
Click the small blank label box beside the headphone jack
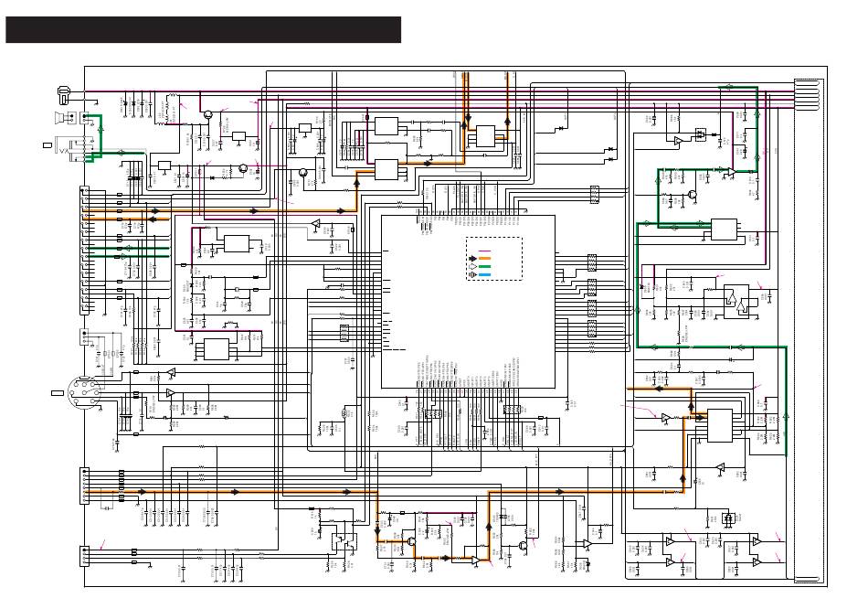point(48,145)
